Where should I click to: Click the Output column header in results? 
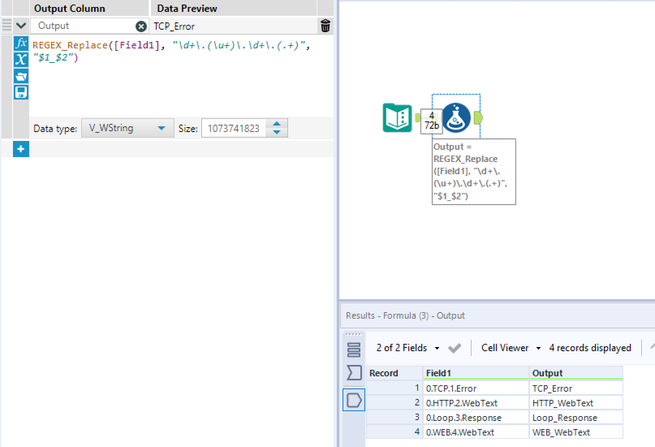coord(576,373)
